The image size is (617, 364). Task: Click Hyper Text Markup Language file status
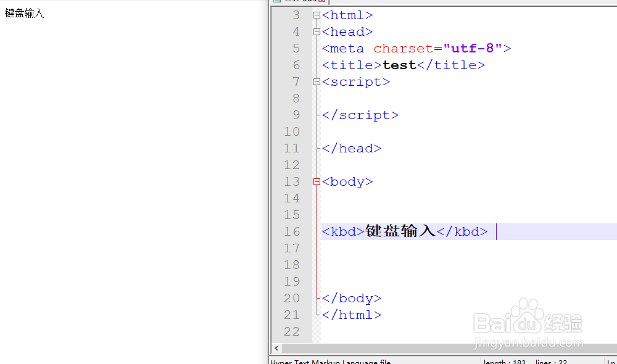click(331, 362)
